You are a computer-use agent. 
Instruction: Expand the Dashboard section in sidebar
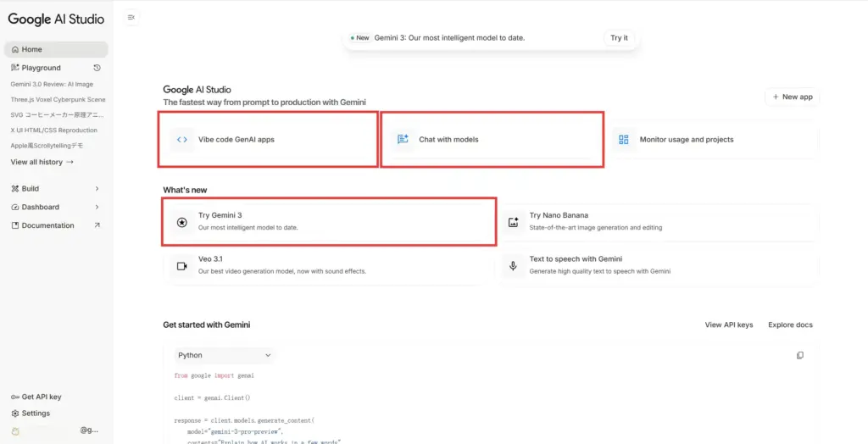55,207
